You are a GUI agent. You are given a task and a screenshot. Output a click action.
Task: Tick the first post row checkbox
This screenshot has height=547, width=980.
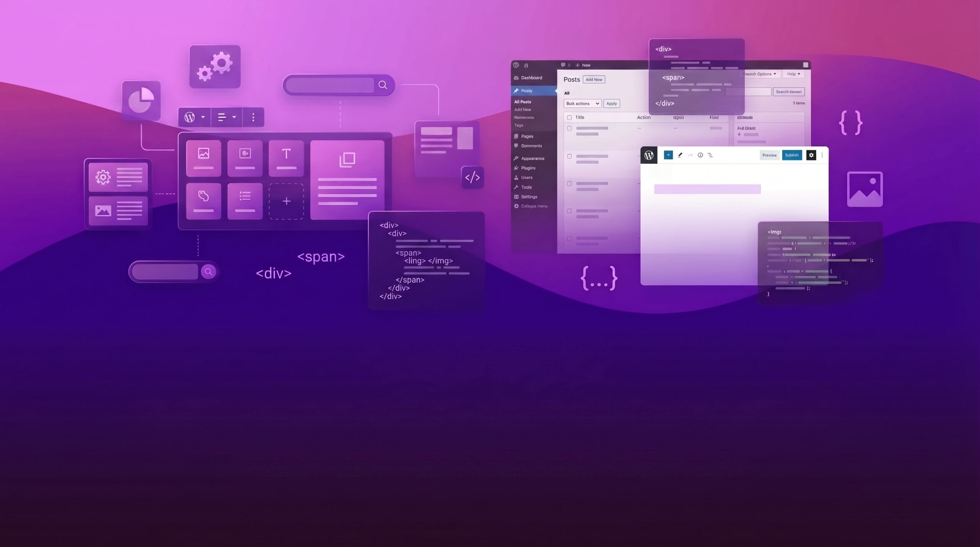569,128
